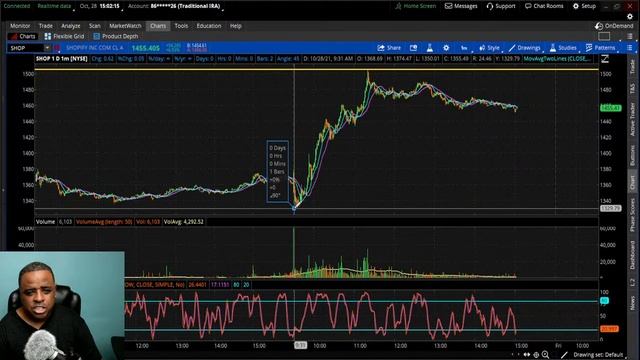
Task: Open the Dashboard side panel tab
Action: (x=632, y=254)
